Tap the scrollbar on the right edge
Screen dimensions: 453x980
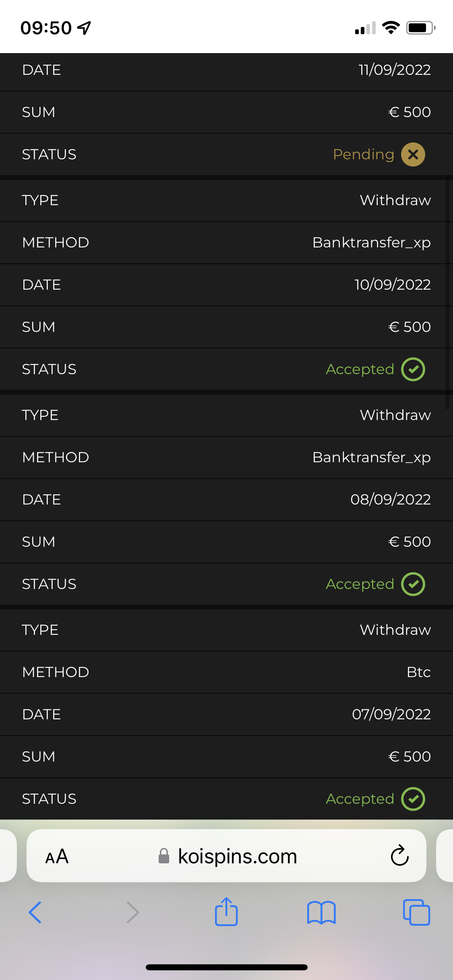point(448,294)
